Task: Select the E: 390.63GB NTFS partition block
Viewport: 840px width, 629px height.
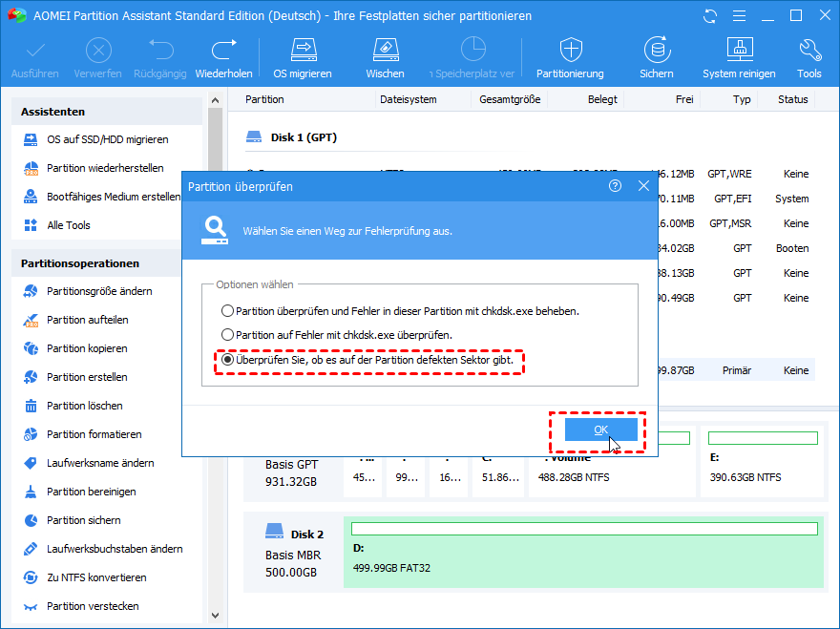Action: [x=763, y=461]
